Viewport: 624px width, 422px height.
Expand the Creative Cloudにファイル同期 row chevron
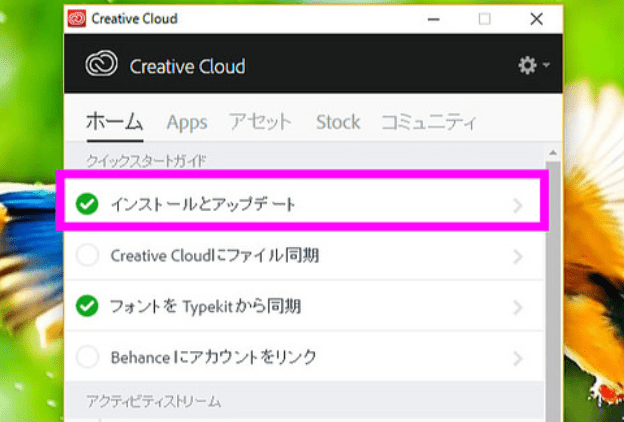coord(517,257)
